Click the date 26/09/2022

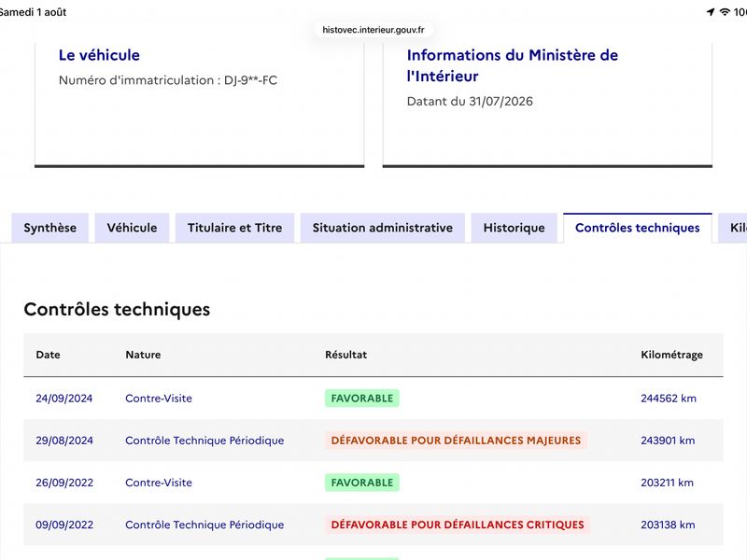pyautogui.click(x=64, y=483)
